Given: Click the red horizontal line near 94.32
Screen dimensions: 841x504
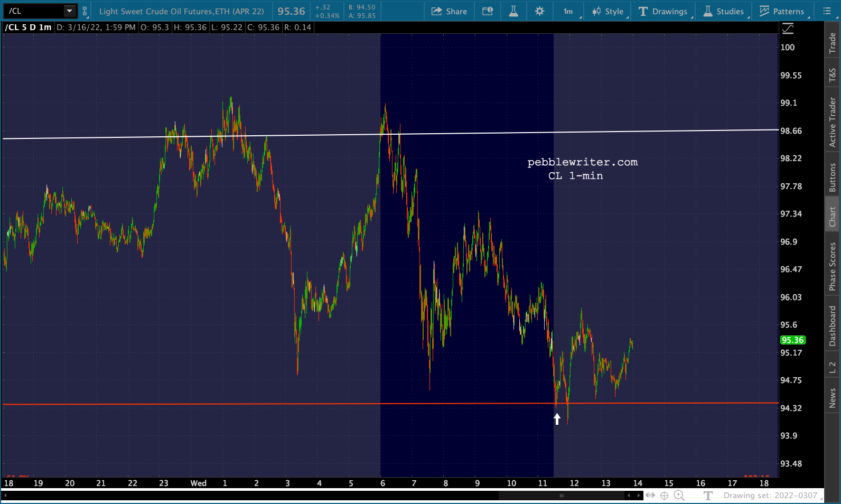Looking at the screenshot, I should [x=391, y=404].
